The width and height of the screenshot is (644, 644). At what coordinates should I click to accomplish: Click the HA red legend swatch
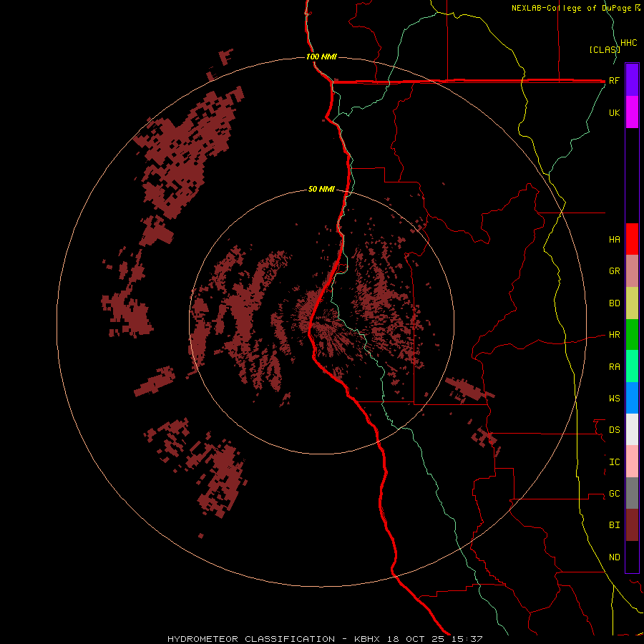click(632, 239)
